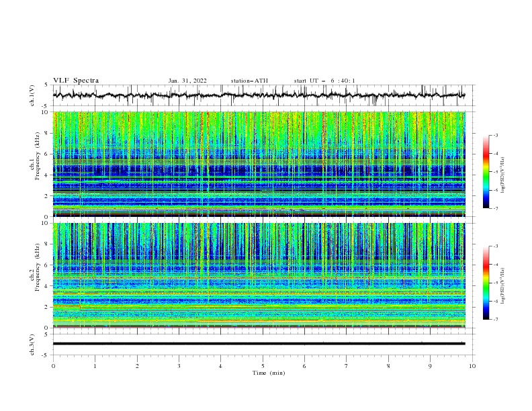The width and height of the screenshot is (532, 411).
Task: Click the ch.2 "Frequency (kHz)" axis label
Action: [38, 267]
